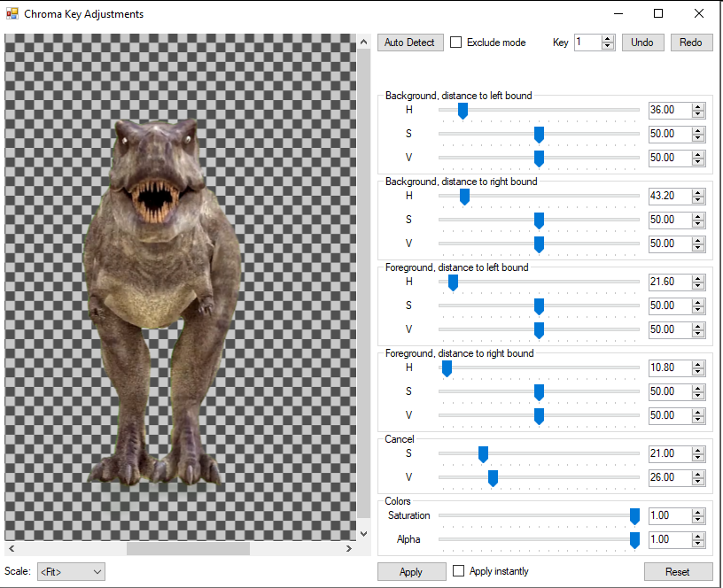The width and height of the screenshot is (723, 588).
Task: Click the Alpha value field 1.00
Action: [x=670, y=539]
